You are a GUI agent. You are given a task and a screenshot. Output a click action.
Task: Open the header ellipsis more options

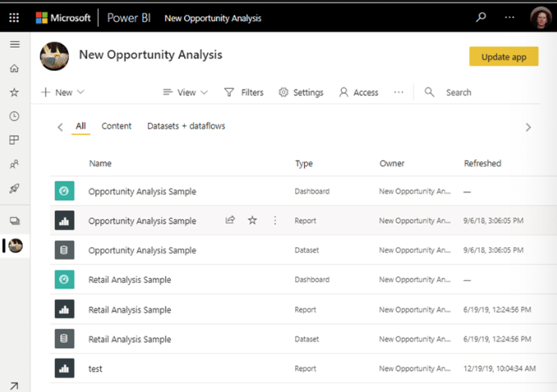(x=509, y=17)
